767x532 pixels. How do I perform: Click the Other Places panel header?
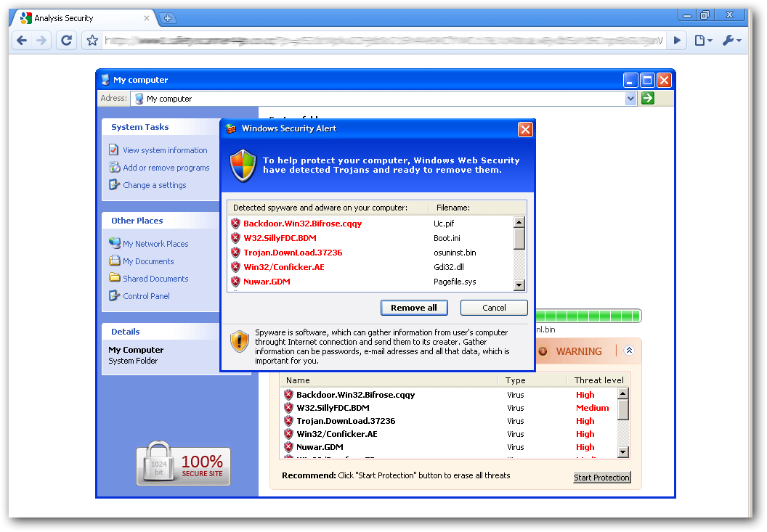coord(161,221)
